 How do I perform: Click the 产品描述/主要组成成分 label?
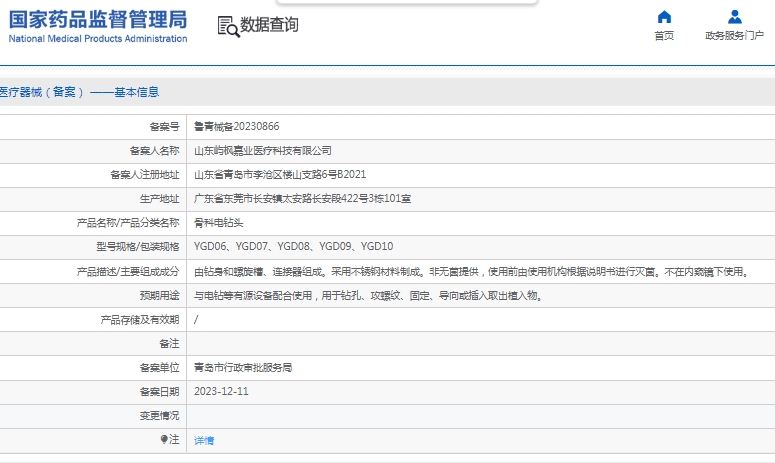pos(128,271)
